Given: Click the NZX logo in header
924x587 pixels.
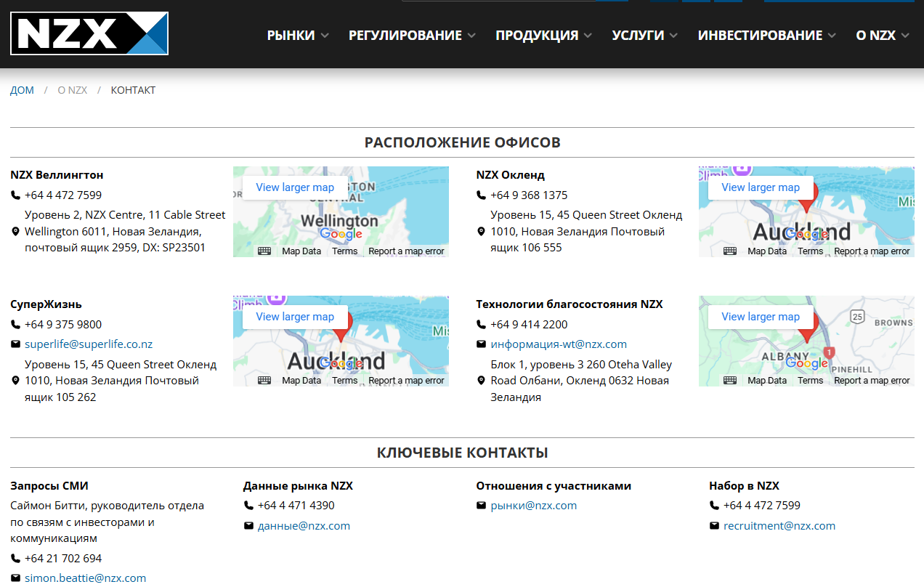Looking at the screenshot, I should pos(89,33).
